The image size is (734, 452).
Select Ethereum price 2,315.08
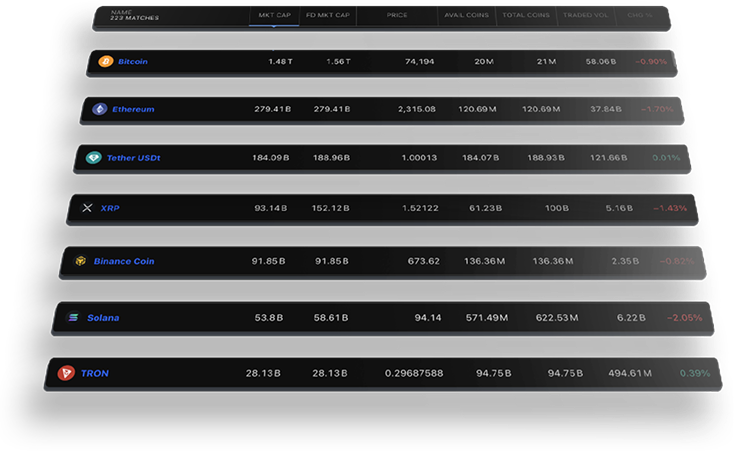click(x=417, y=109)
